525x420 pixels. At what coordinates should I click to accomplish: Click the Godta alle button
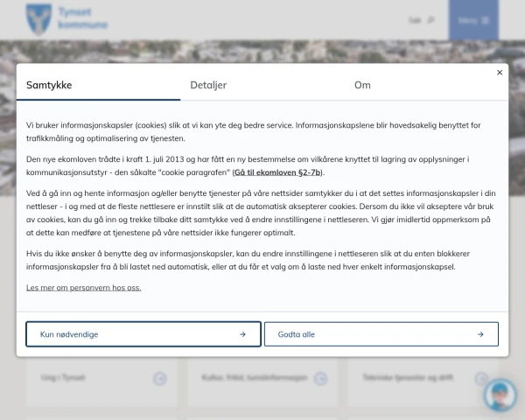[381, 334]
